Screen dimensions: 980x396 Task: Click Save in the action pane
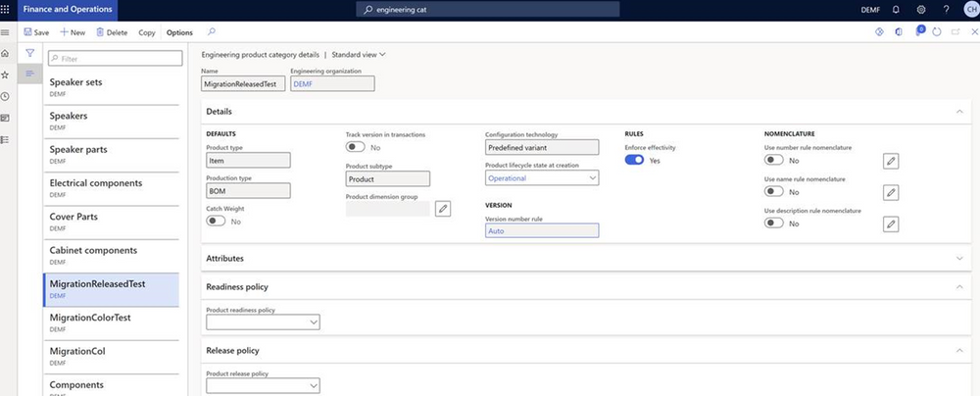[x=36, y=32]
